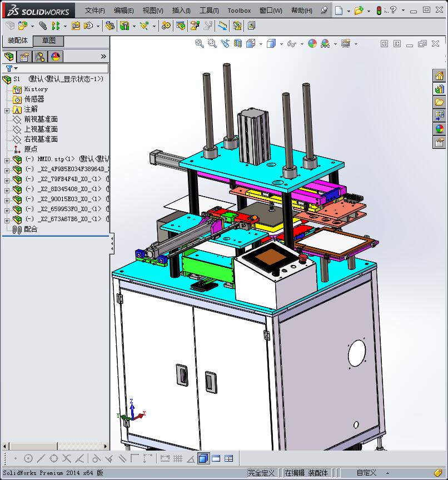Image resolution: width=448 pixels, height=480 pixels.
Task: Click the tree horizontal scrollbar right arrow
Action: pos(106,446)
